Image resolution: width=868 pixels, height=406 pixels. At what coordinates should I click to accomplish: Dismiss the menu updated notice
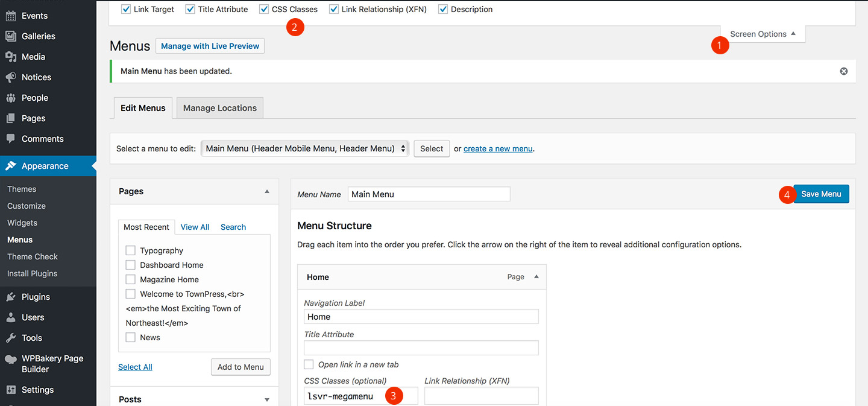click(x=843, y=71)
